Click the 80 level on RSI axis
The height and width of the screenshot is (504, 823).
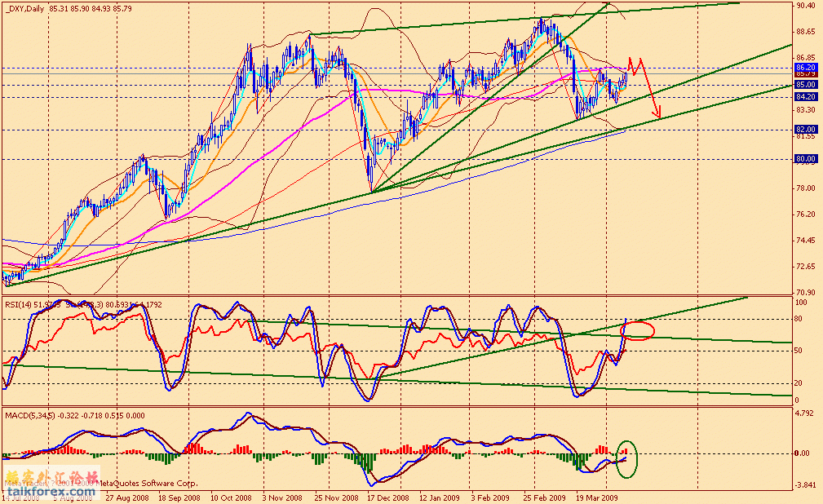799,319
